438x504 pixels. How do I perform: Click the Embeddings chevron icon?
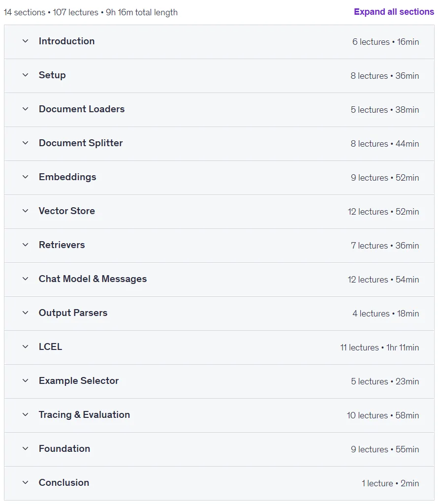pyautogui.click(x=26, y=177)
